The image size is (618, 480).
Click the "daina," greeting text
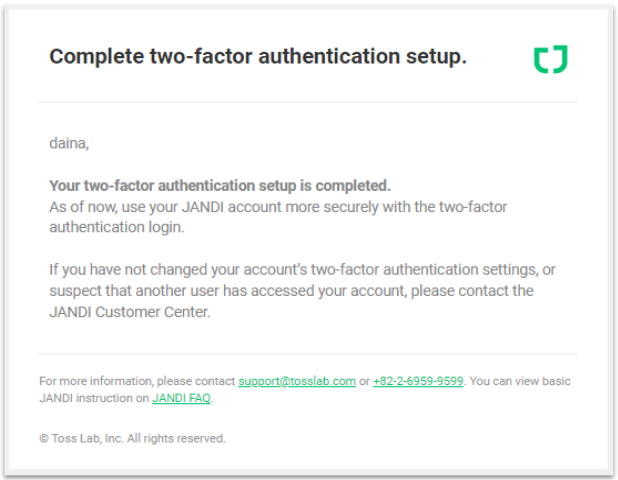69,144
